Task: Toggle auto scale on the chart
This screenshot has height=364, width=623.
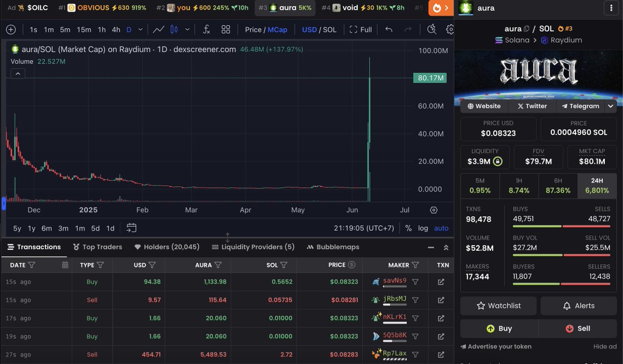Action: click(441, 228)
